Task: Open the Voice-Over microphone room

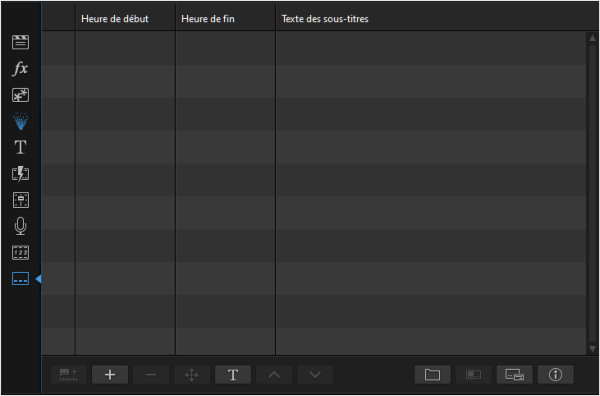Action: point(20,226)
